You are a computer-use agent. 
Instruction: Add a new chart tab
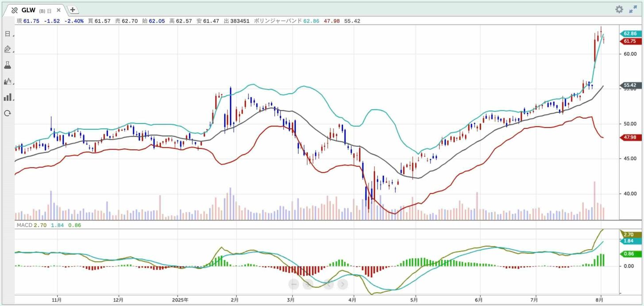pos(73,10)
